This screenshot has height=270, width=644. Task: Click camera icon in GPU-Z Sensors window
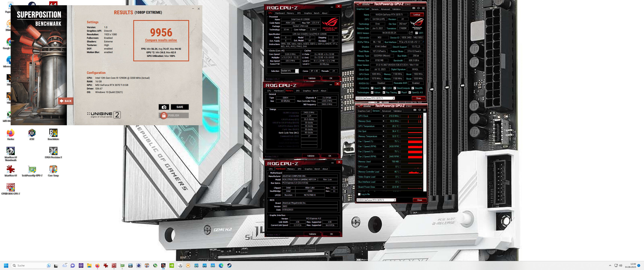pos(415,110)
